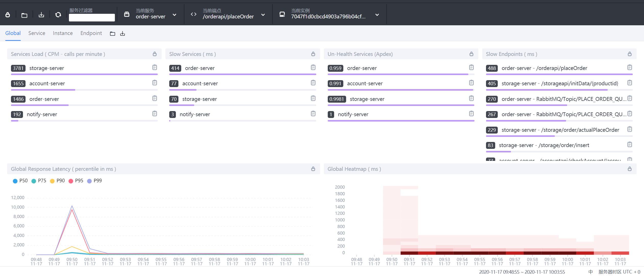
Task: Toggle P75 series in latency legend
Action: [x=39, y=181]
